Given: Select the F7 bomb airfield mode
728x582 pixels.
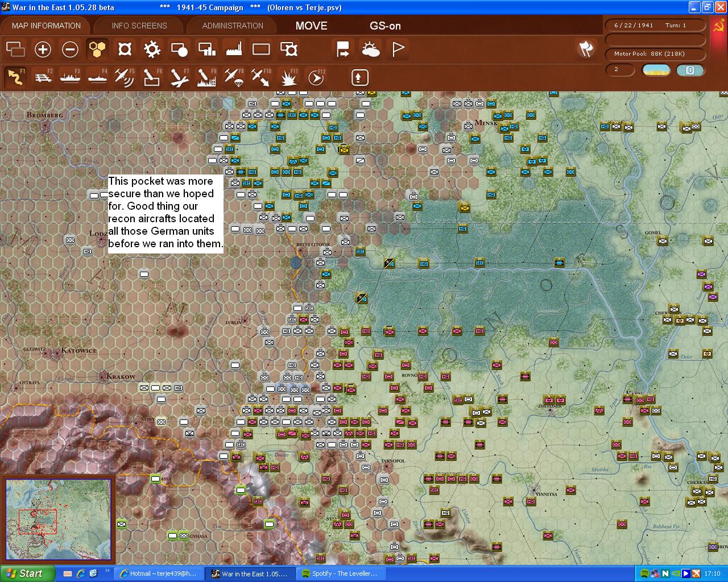Looking at the screenshot, I should pyautogui.click(x=179, y=77).
